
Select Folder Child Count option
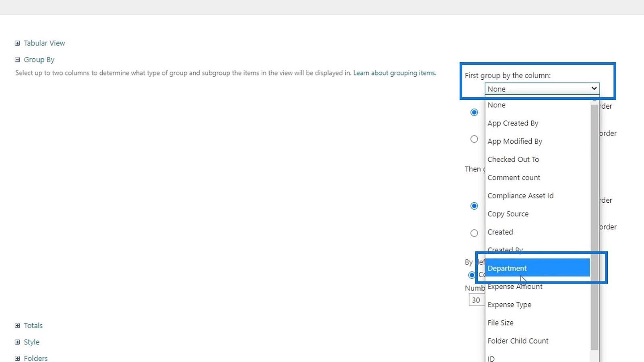(x=537, y=341)
